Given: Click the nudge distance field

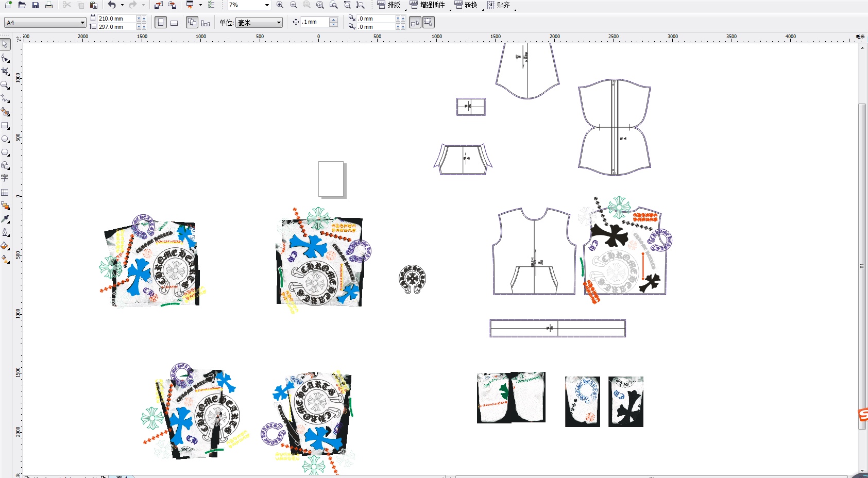Looking at the screenshot, I should click(x=315, y=22).
